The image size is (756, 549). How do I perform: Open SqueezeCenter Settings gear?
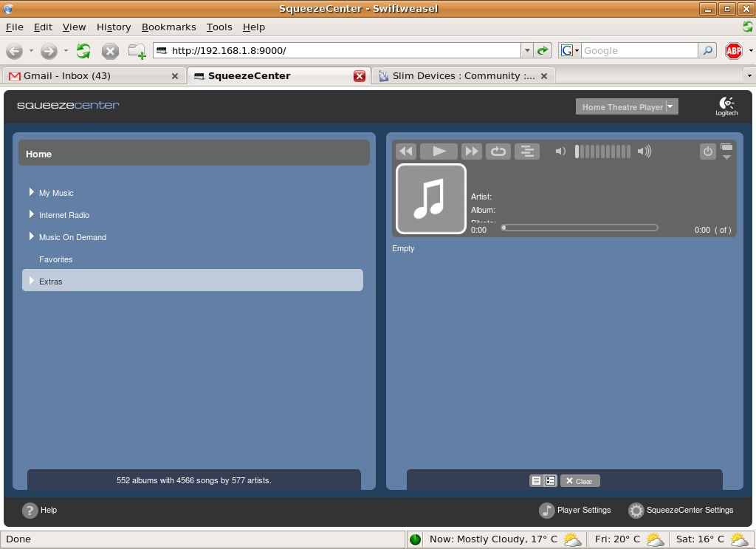click(636, 511)
